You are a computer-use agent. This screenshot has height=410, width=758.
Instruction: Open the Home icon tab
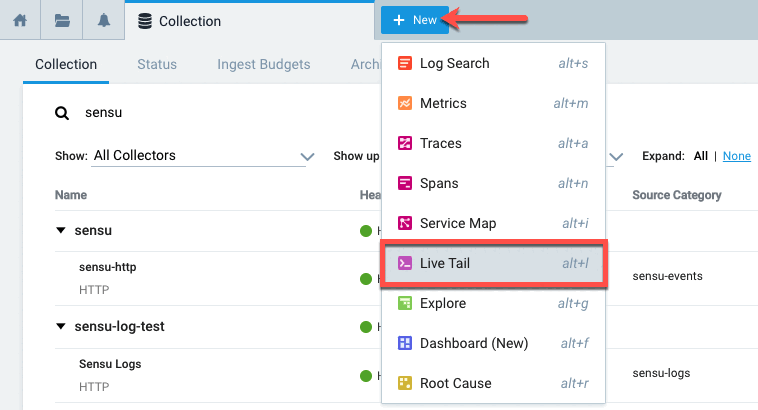coord(20,21)
